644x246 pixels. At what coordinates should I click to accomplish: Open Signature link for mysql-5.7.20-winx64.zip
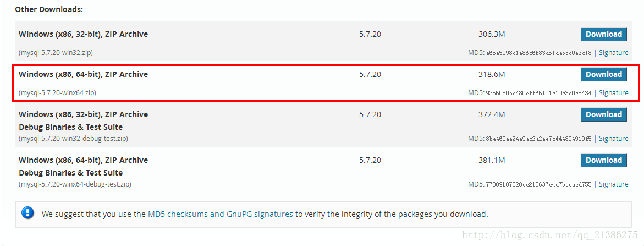point(613,93)
